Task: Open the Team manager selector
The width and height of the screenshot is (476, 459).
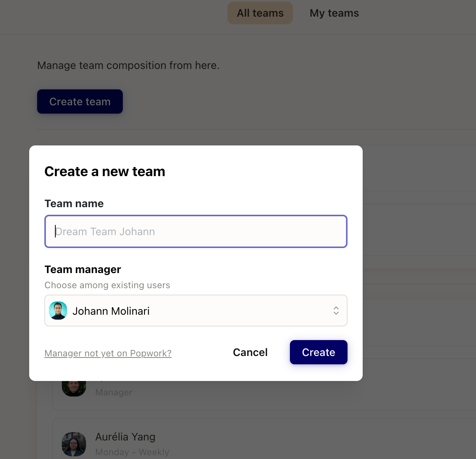Action: point(196,311)
